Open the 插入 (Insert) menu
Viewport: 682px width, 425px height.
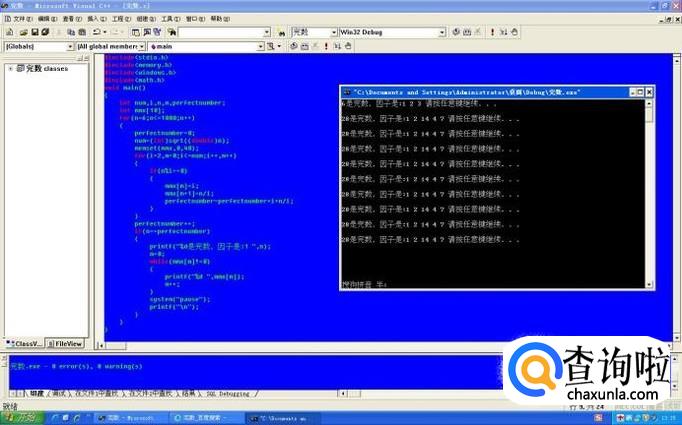click(x=97, y=19)
